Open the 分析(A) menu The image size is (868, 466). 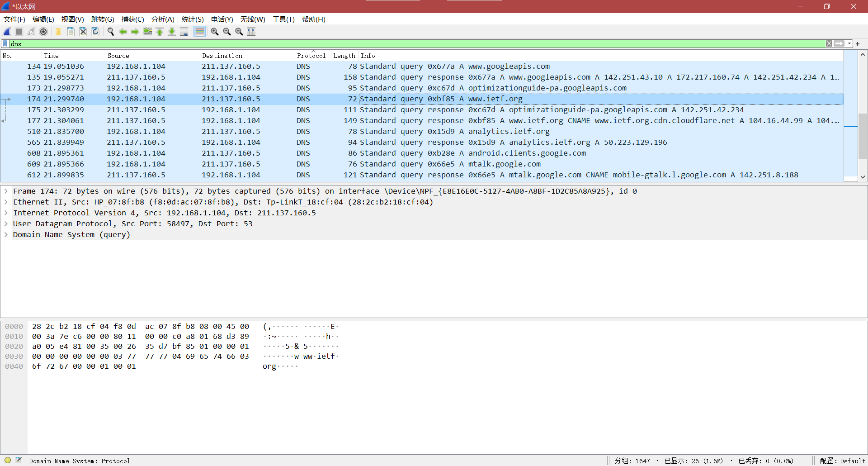pos(163,19)
